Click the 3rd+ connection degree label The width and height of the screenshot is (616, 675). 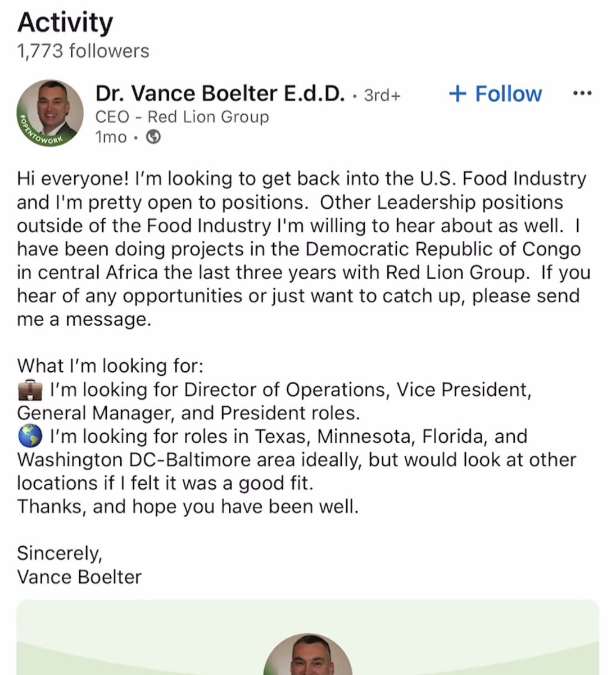point(382,95)
